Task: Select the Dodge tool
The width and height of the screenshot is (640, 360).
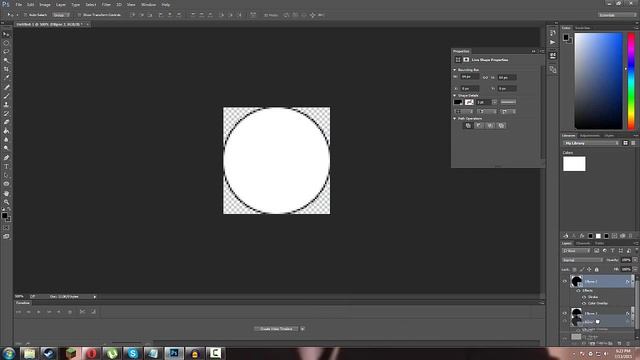Action: [6, 149]
